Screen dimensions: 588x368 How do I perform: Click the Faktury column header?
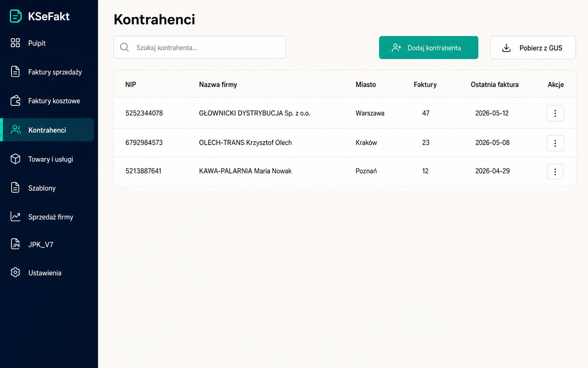click(x=425, y=85)
